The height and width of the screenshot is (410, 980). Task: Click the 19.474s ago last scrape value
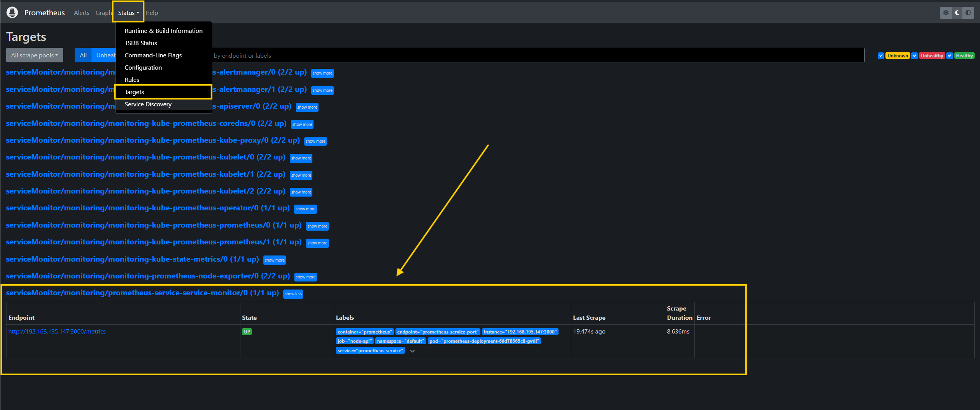589,331
